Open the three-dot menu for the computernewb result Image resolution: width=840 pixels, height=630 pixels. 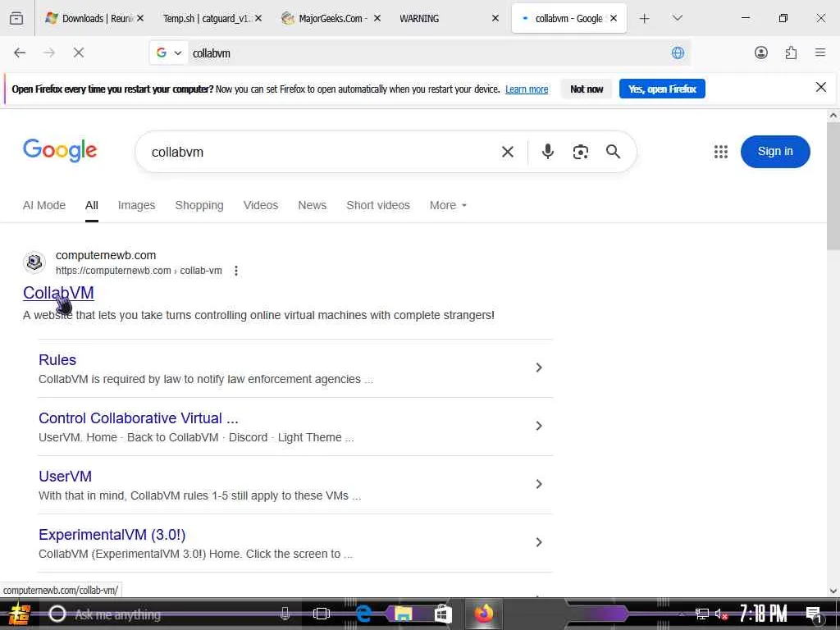pyautogui.click(x=236, y=271)
